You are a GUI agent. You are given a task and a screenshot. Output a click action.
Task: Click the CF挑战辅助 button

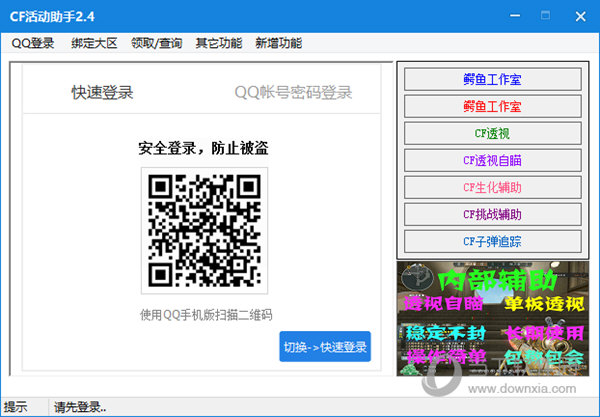click(492, 214)
